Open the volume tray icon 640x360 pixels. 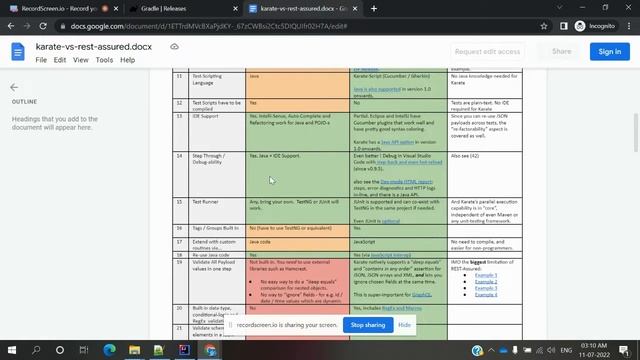coord(551,350)
